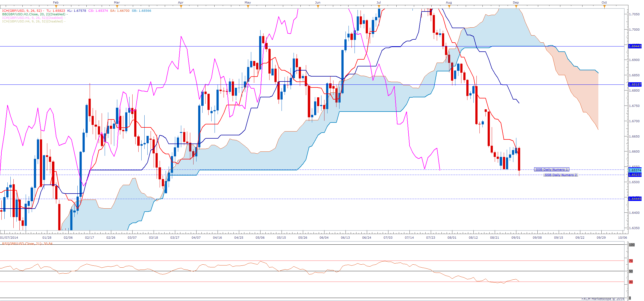Image resolution: width=644 pixels, height=301 pixels.
Task: Click the SA: 1.66700 legend value
Action: click(x=120, y=11)
